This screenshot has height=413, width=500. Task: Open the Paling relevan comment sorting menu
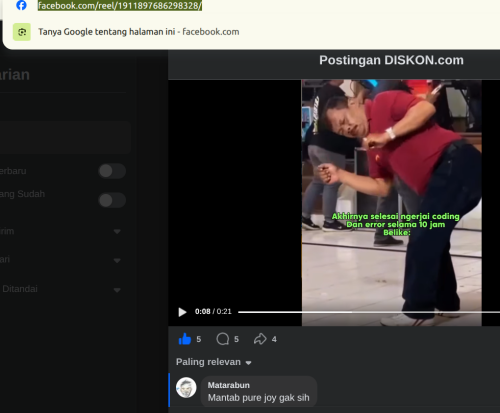(214, 362)
